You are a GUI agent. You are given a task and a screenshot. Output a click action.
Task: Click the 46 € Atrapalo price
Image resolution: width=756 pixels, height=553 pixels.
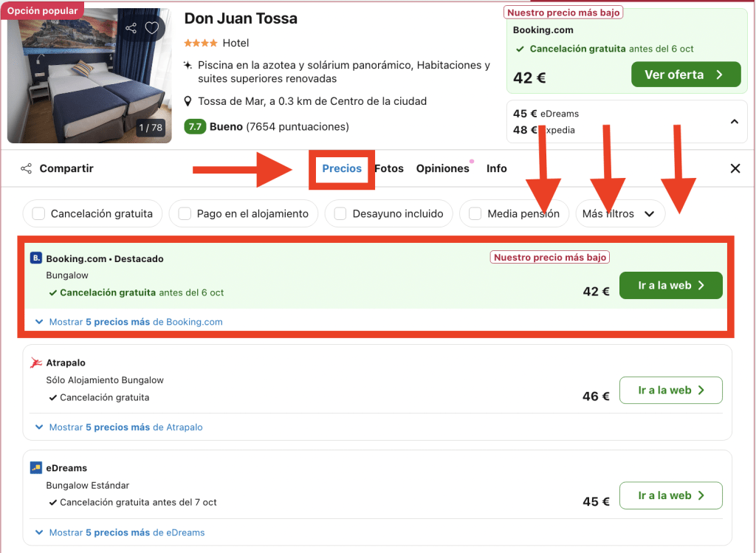pos(596,396)
